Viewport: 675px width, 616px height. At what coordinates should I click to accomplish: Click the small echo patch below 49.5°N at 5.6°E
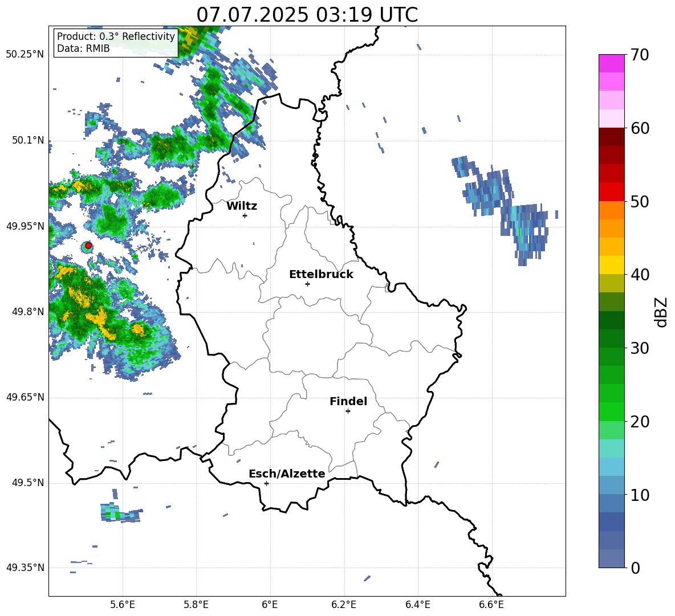(x=120, y=512)
